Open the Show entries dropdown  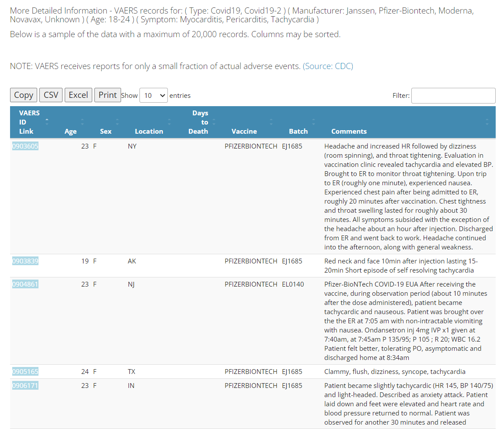(153, 95)
